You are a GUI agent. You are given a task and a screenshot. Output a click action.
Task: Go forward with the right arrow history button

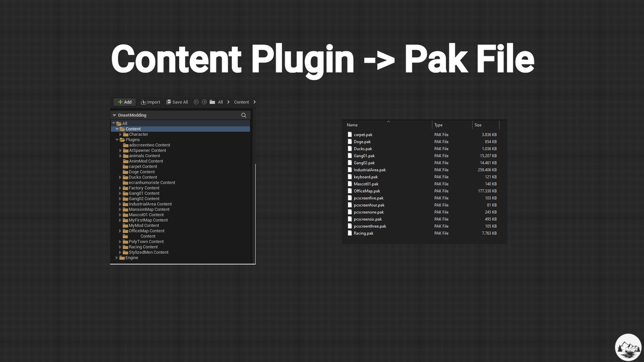(x=204, y=102)
